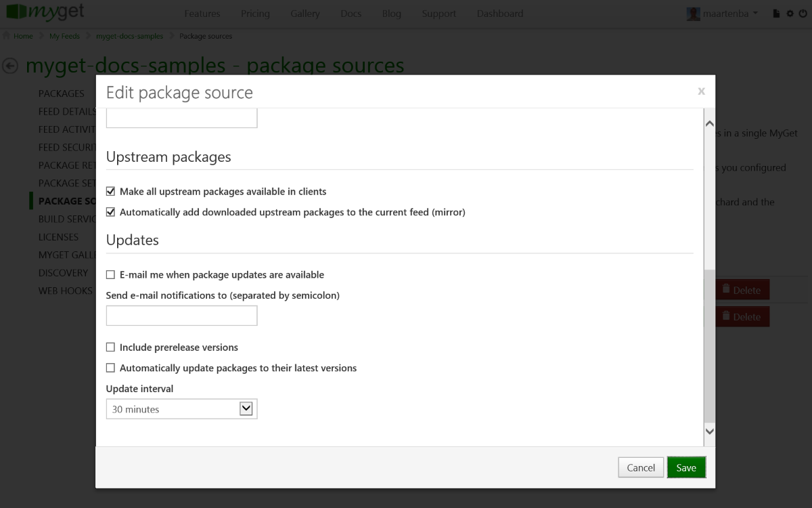Click the e-mail notifications recipients field
This screenshot has width=812, height=508.
(182, 316)
